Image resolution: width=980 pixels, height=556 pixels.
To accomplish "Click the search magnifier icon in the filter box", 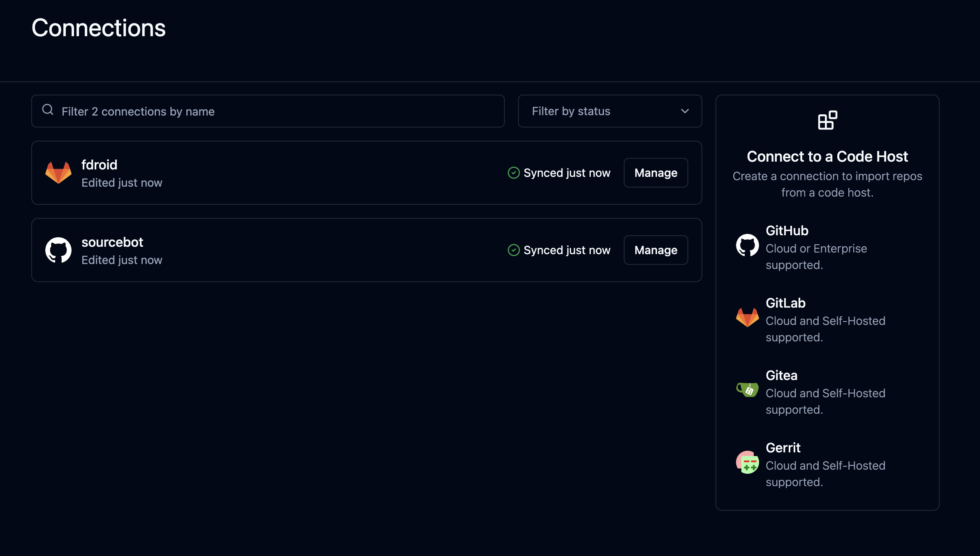I will [48, 109].
